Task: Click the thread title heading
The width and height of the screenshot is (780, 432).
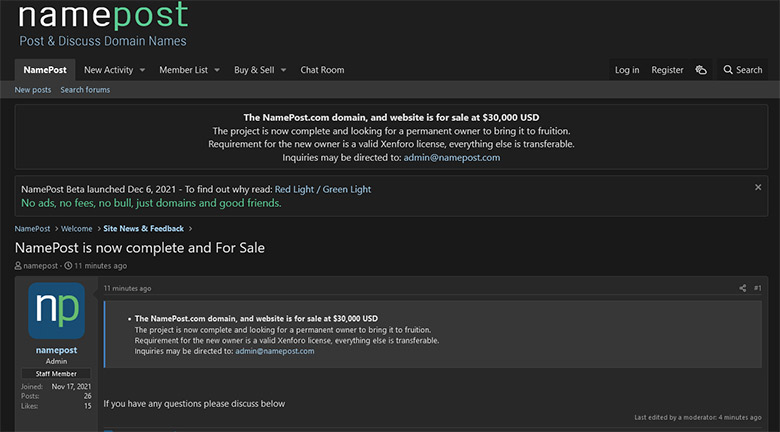Action: 140,248
